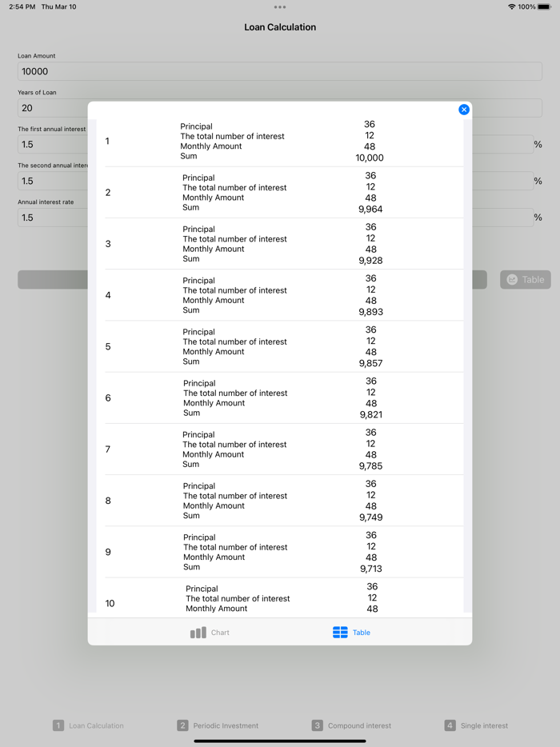The height and width of the screenshot is (747, 560).
Task: Tap the grayed Table button
Action: [x=525, y=279]
